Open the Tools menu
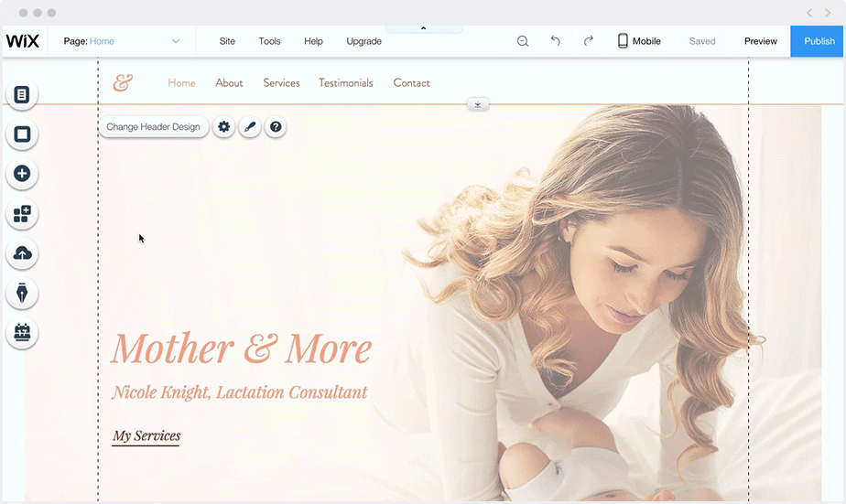Viewport: 846px width, 504px height. coord(269,41)
